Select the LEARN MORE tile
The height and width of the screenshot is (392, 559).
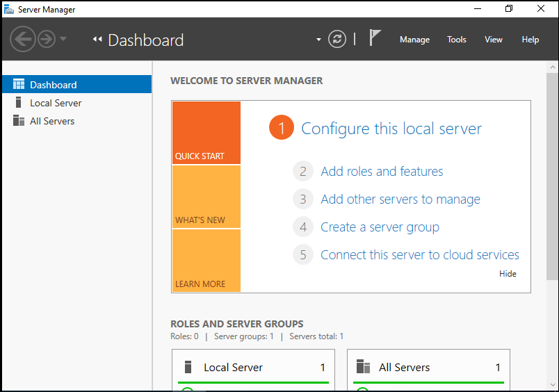[206, 261]
